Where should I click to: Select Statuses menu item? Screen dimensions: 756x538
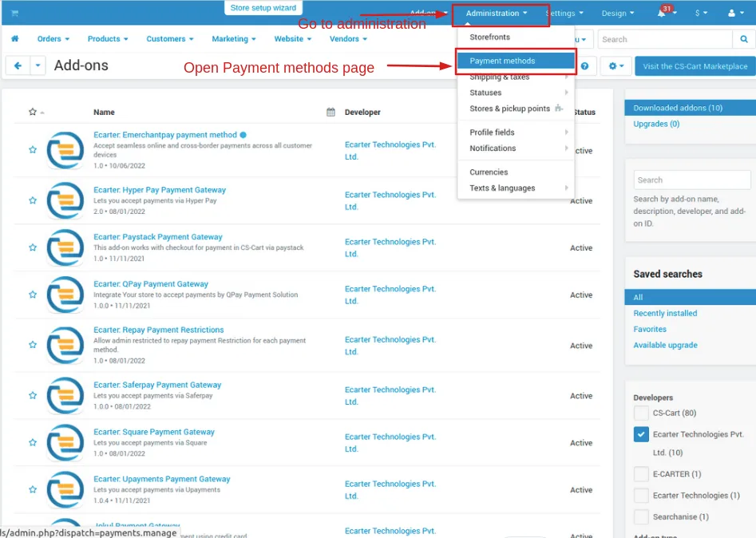coord(516,93)
